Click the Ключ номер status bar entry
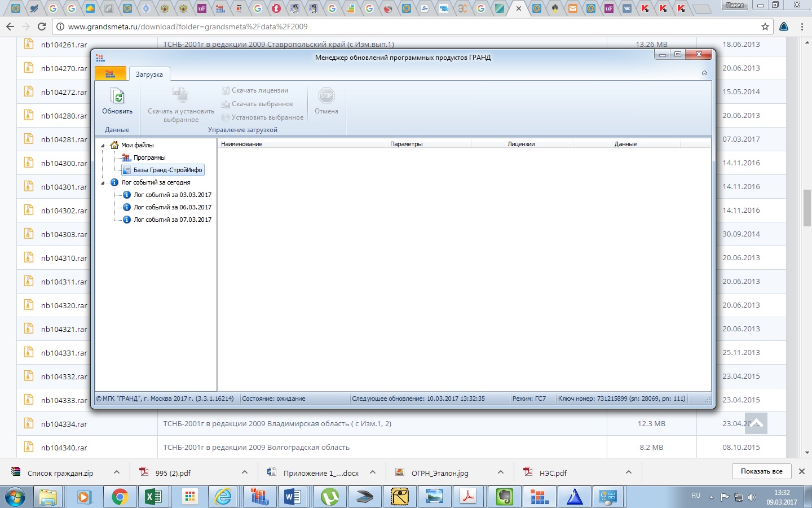This screenshot has width=812, height=508. coord(621,398)
